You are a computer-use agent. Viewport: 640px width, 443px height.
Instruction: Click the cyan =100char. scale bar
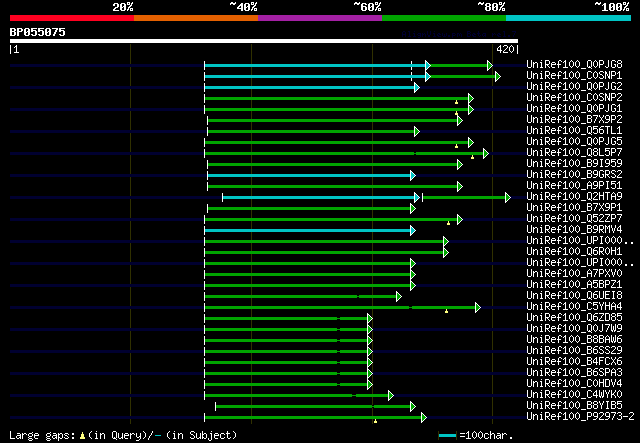tap(447, 436)
